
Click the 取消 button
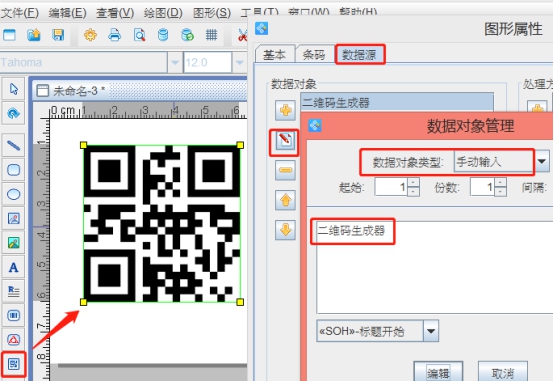click(x=503, y=373)
